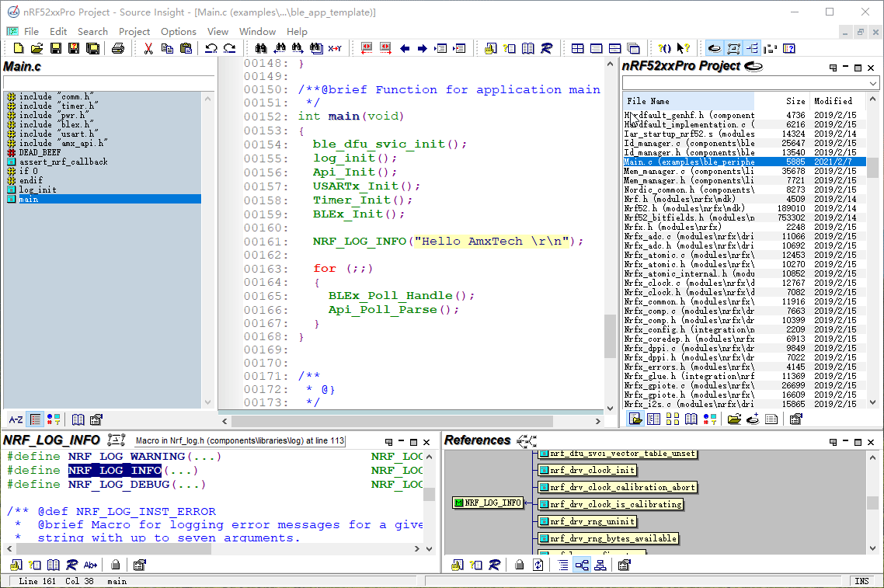Click the Go Back blue arrow icon

[405, 48]
